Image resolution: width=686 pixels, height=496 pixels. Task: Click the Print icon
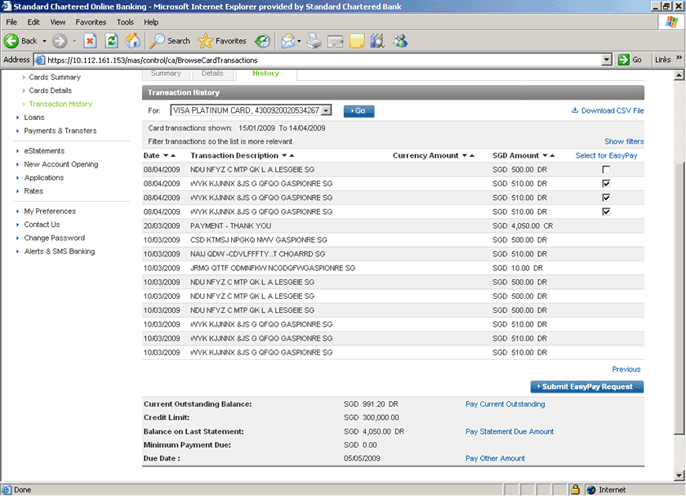(314, 41)
